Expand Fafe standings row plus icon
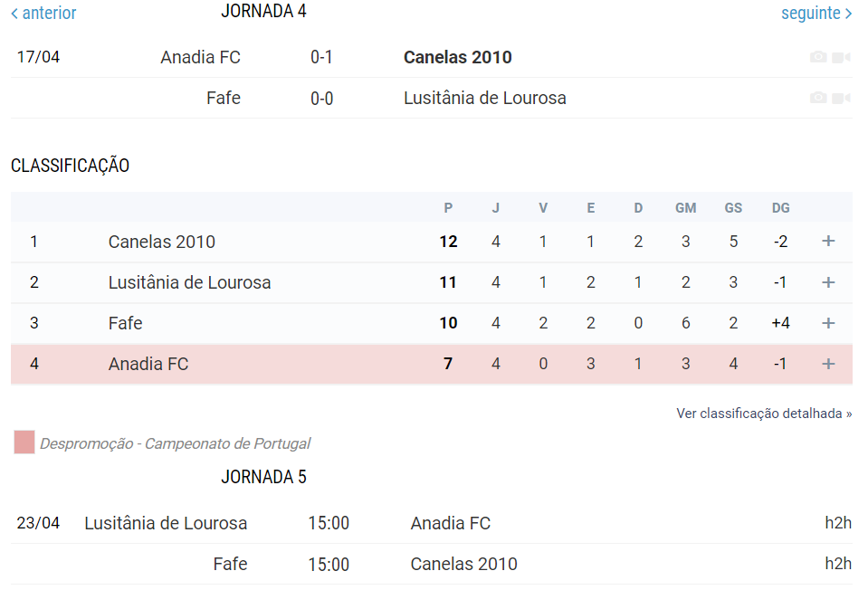The width and height of the screenshot is (868, 590). point(827,323)
